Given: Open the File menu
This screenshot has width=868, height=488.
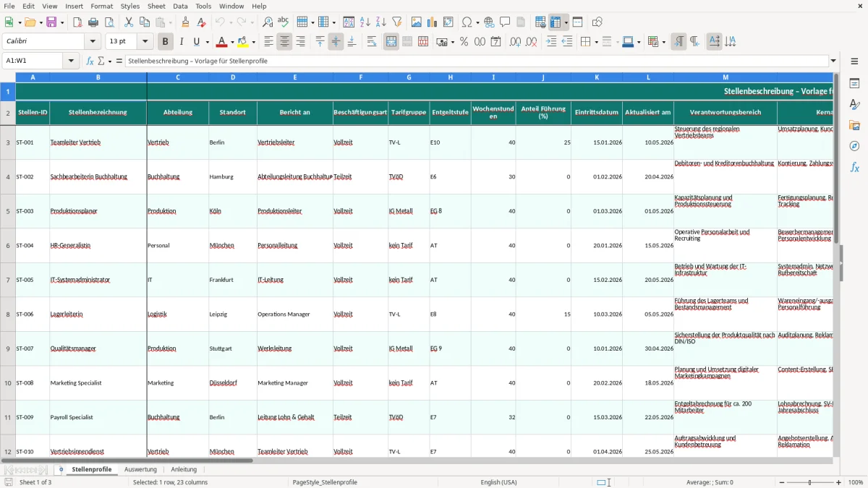Looking at the screenshot, I should coord(9,6).
